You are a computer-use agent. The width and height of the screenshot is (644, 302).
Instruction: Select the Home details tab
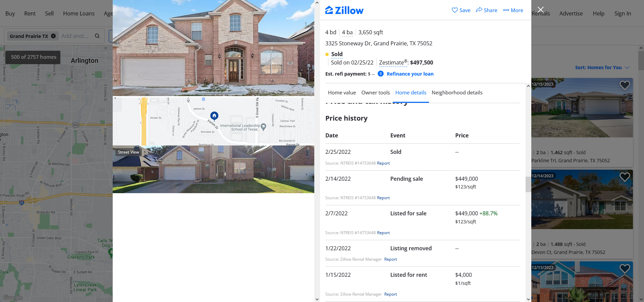tap(411, 93)
